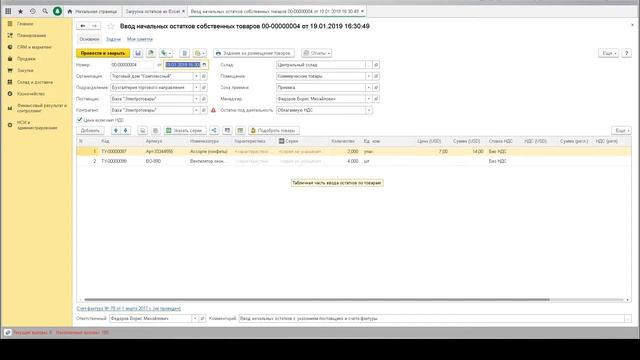Post the document with green-page icon
Screen dimensions: 640x360
pos(151,53)
